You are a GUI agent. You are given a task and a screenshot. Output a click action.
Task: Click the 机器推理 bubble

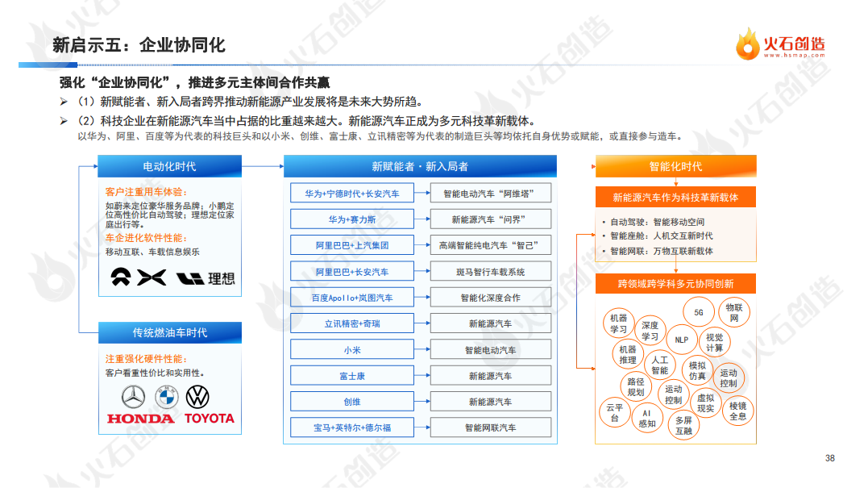(x=628, y=355)
